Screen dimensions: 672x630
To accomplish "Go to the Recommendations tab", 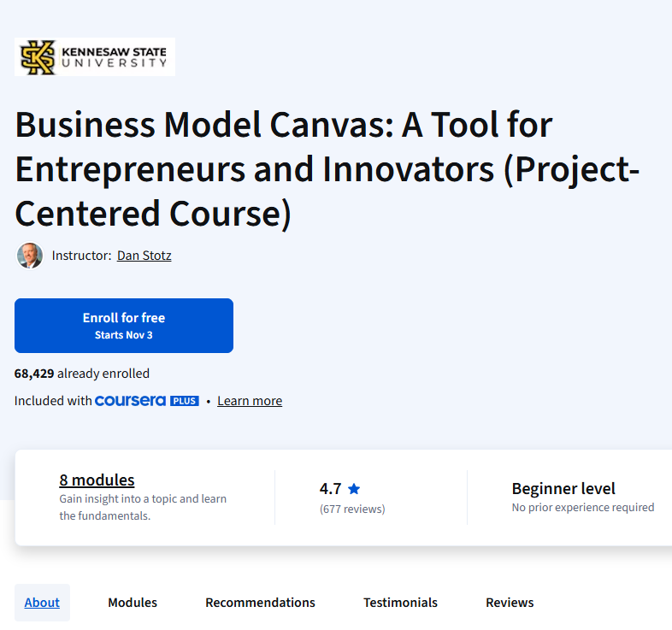I will click(260, 603).
